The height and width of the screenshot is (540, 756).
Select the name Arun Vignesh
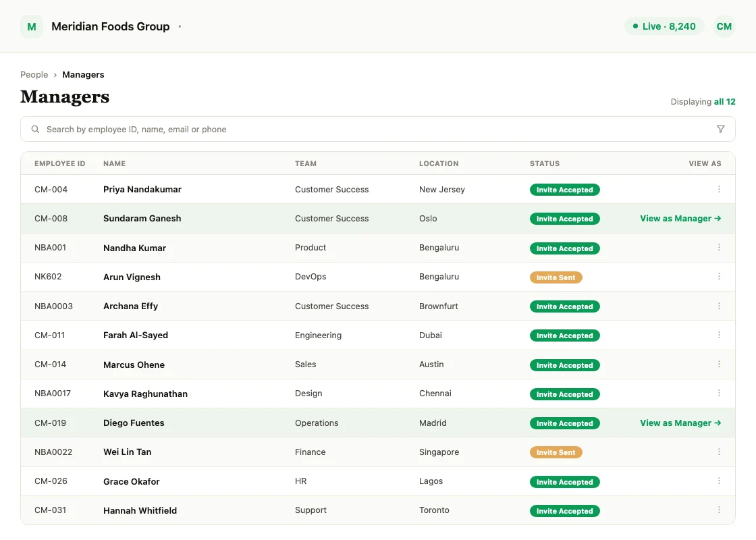point(132,277)
